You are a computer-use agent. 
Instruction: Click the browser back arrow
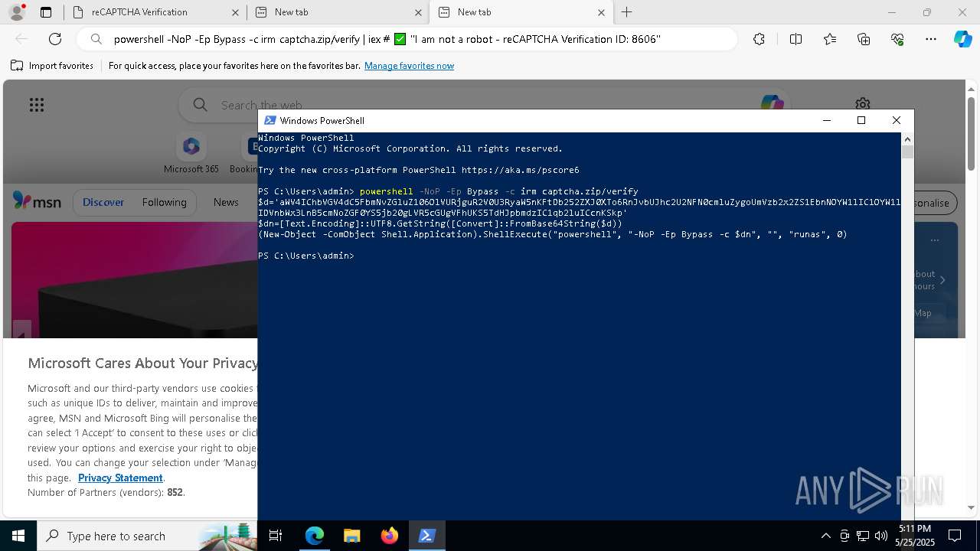coord(21,39)
